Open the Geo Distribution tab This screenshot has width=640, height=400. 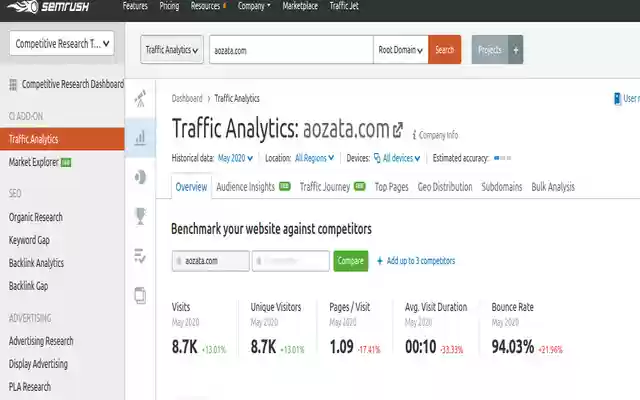click(x=445, y=187)
